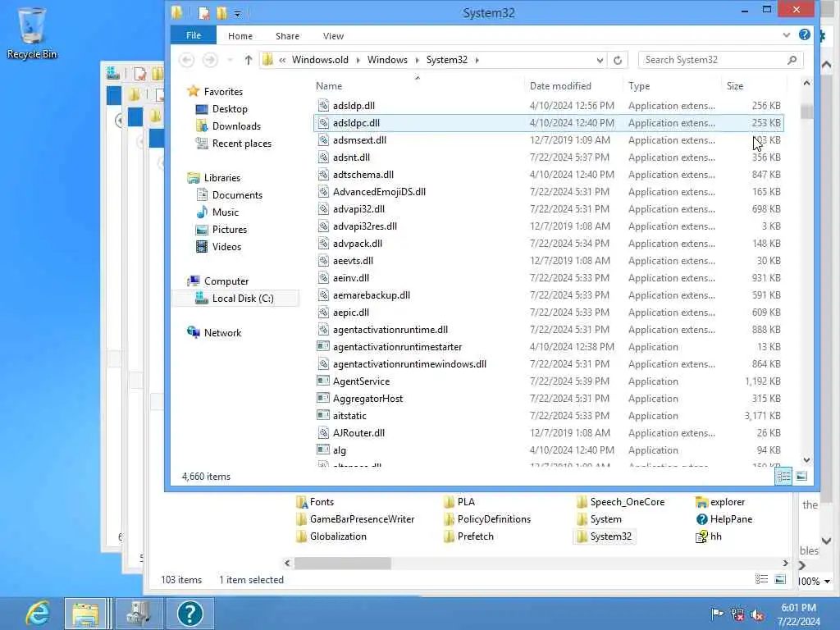Select the advapi32.dll file name
Image resolution: width=840 pixels, height=630 pixels.
(x=358, y=209)
